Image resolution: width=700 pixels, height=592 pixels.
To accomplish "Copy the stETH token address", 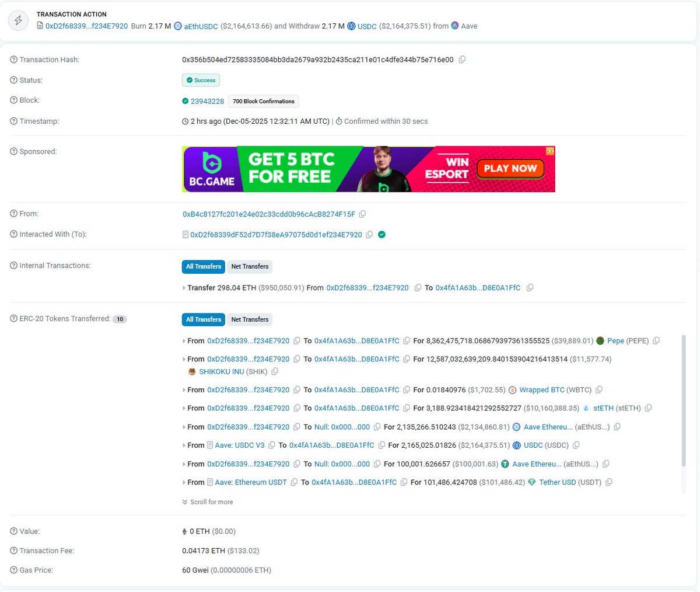I will [x=648, y=409].
